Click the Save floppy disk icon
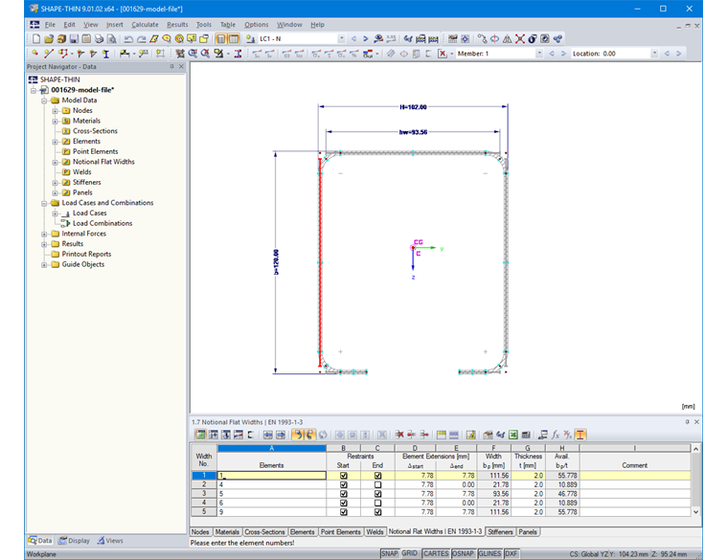Image resolution: width=728 pixels, height=560 pixels. tap(74, 39)
